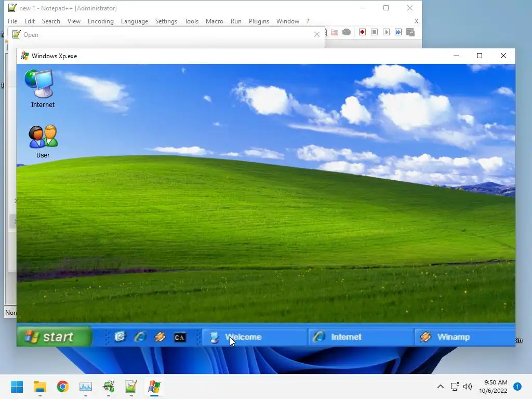The image size is (532, 399).
Task: Save current recorded macro in Notepad++
Action: (410, 32)
